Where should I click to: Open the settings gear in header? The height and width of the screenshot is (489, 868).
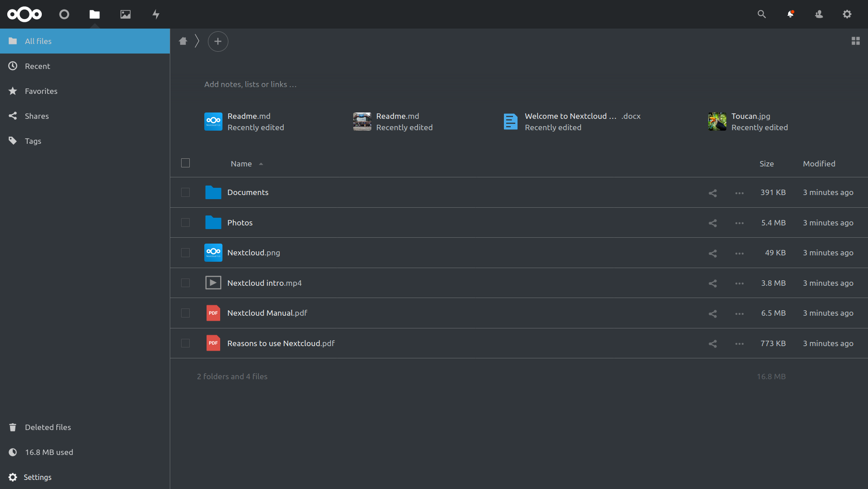pyautogui.click(x=847, y=14)
